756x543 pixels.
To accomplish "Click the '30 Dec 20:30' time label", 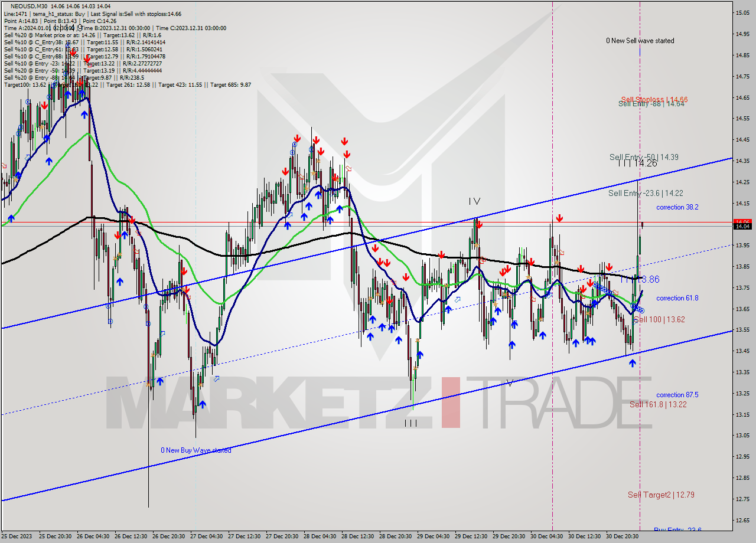I will 622,537.
